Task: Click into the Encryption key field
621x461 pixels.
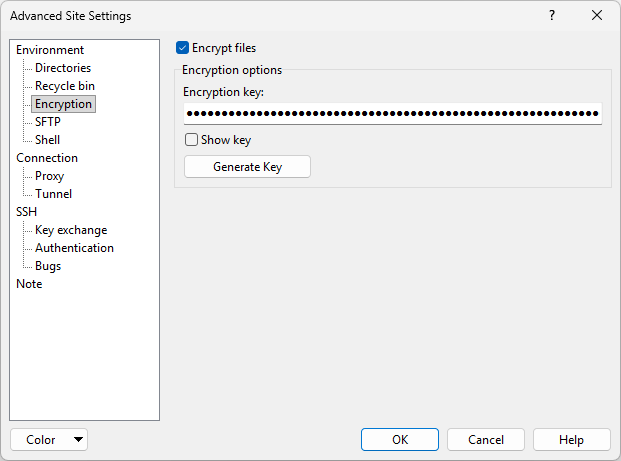Action: [392, 113]
